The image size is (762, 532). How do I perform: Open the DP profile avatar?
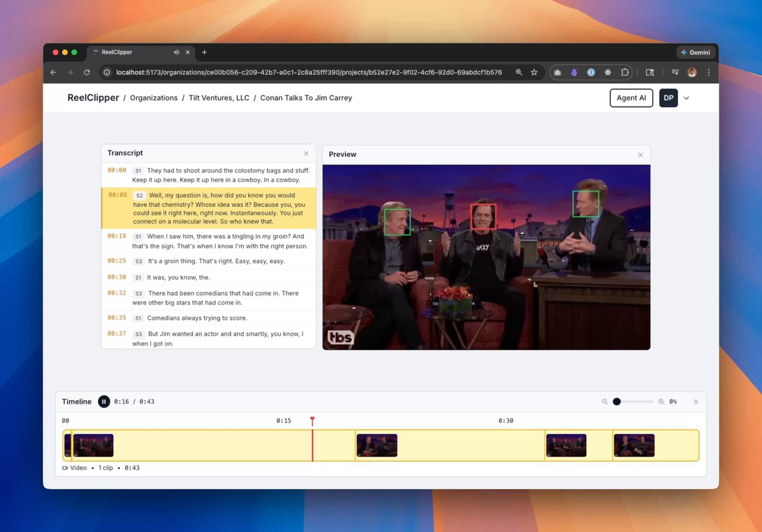[669, 98]
